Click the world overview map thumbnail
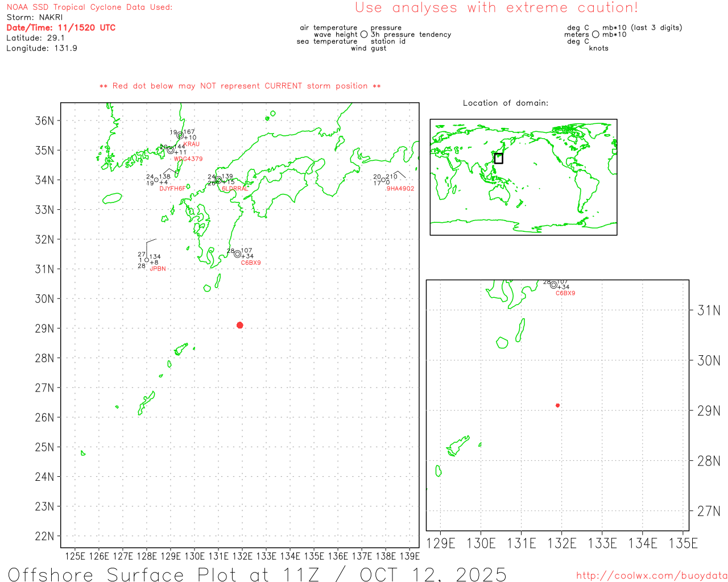728x582 pixels. pos(523,177)
